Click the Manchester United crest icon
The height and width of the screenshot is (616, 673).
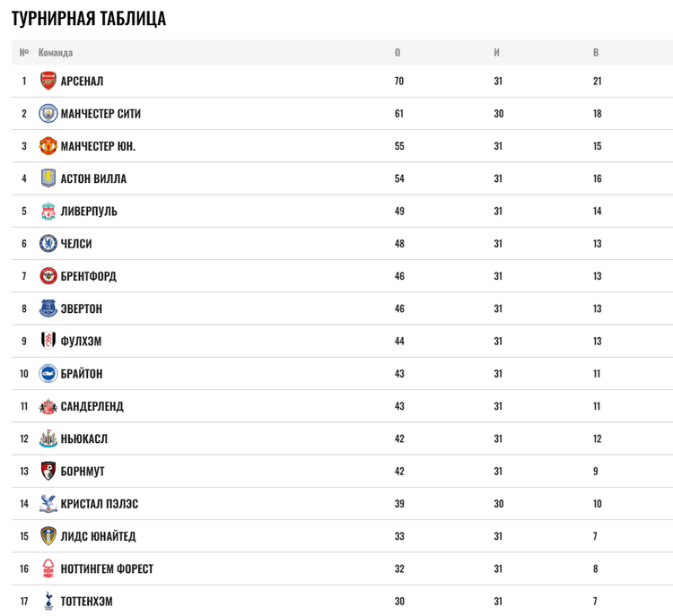click(48, 146)
